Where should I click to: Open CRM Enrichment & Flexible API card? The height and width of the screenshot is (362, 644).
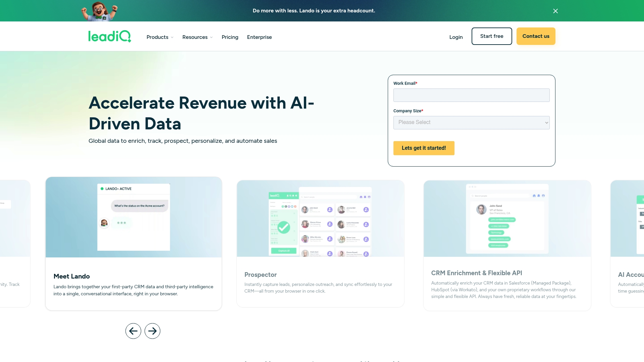pyautogui.click(x=507, y=245)
